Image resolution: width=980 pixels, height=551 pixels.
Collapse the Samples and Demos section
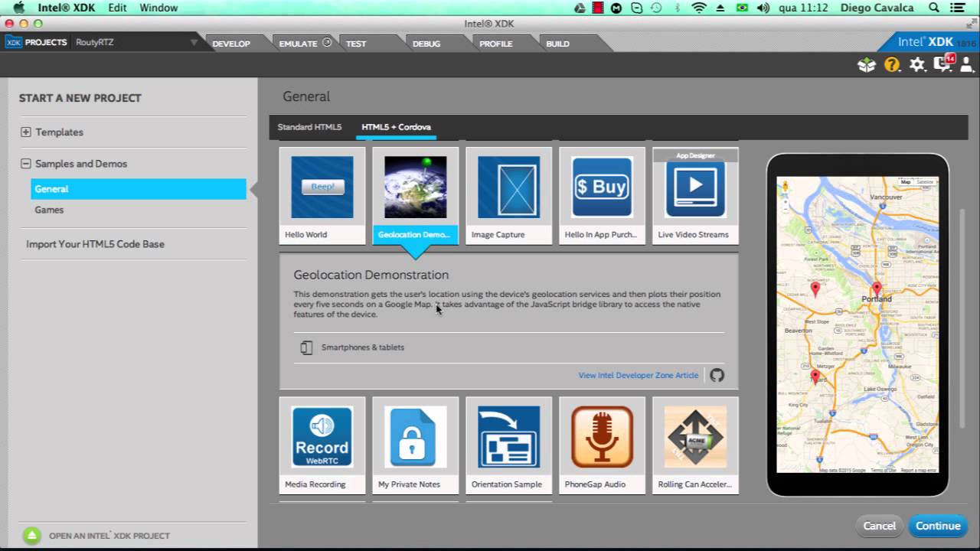26,163
